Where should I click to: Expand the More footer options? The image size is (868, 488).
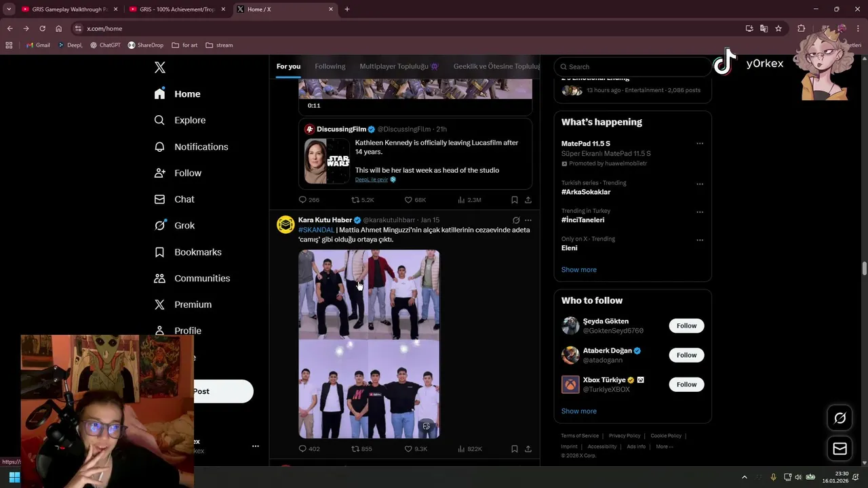pyautogui.click(x=665, y=447)
